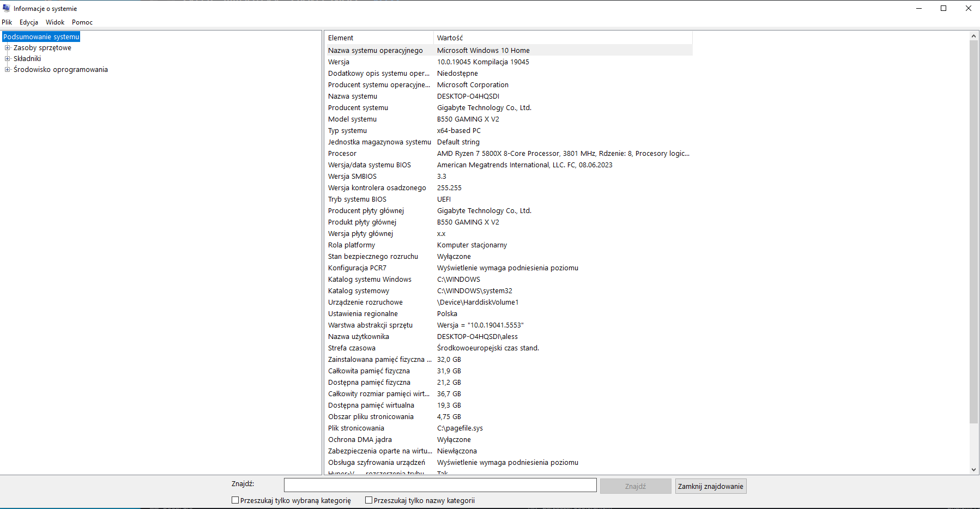Select the Stan bezpiecznego rozruchu row
Image resolution: width=980 pixels, height=509 pixels.
click(509, 256)
